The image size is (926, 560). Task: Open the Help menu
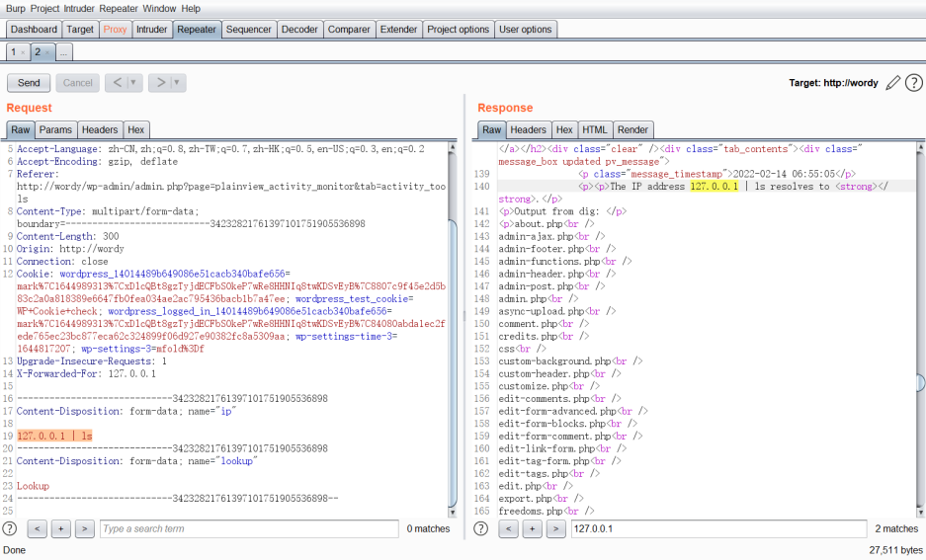pyautogui.click(x=190, y=8)
